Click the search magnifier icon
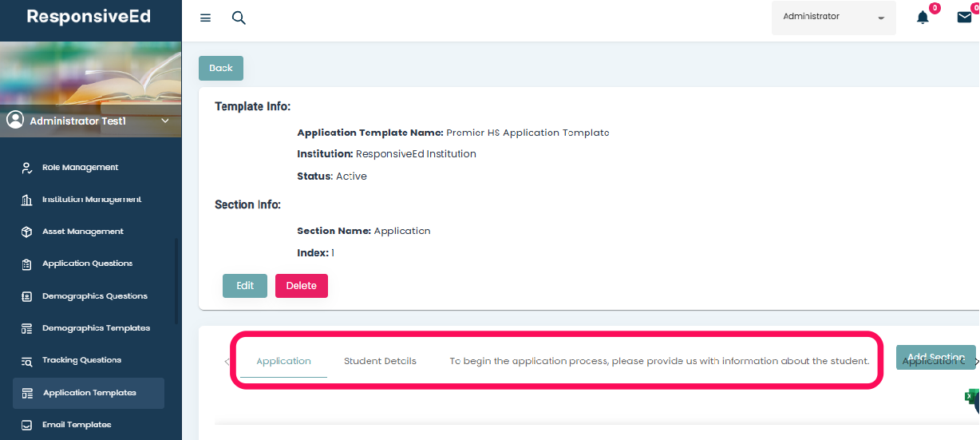 (x=239, y=18)
